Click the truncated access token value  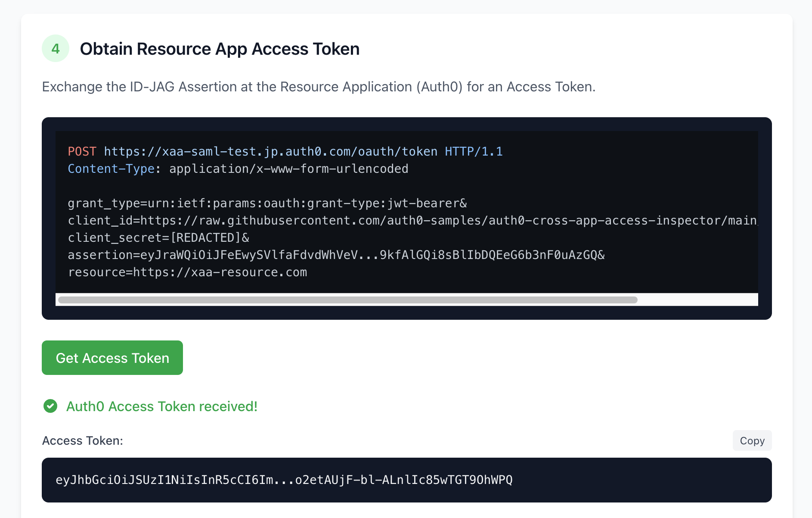284,480
